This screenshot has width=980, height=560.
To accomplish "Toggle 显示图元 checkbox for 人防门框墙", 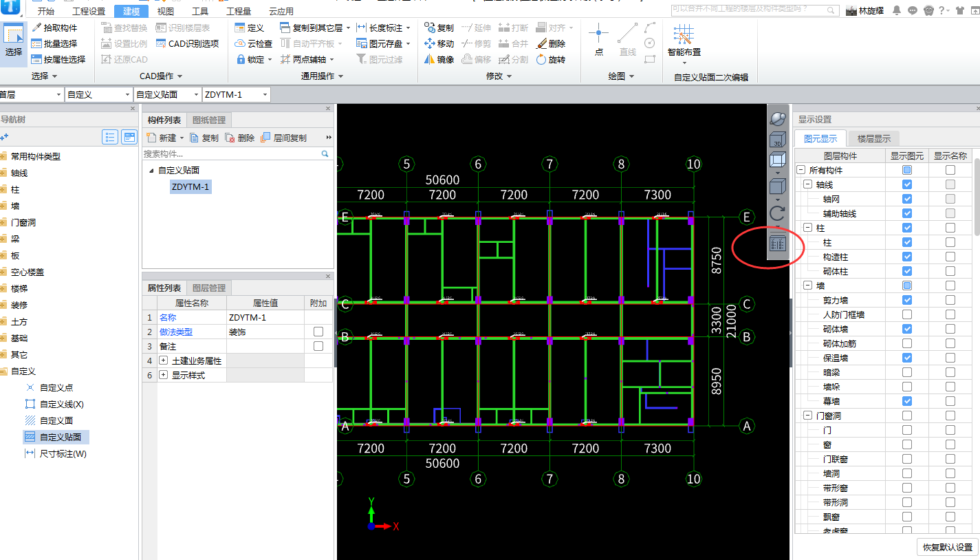I will pos(907,314).
